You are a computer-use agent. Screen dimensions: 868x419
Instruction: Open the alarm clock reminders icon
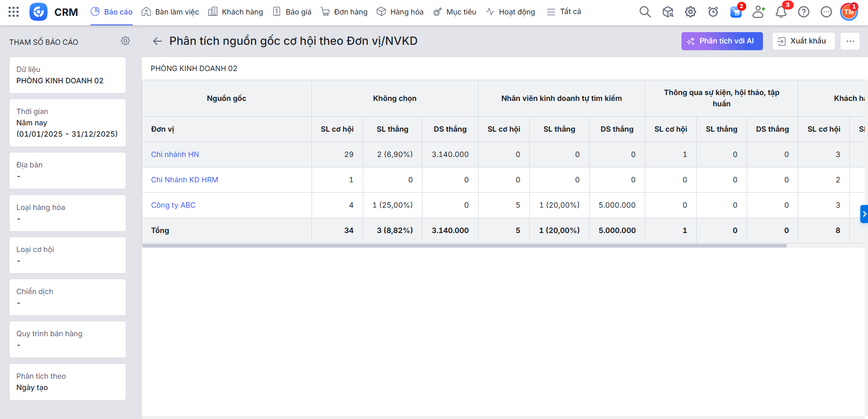coord(713,12)
